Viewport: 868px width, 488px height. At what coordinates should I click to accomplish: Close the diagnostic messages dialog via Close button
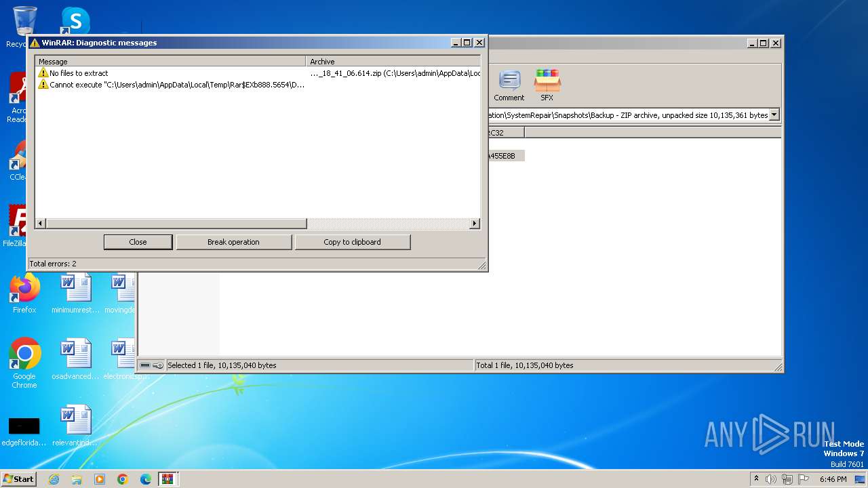click(x=138, y=242)
